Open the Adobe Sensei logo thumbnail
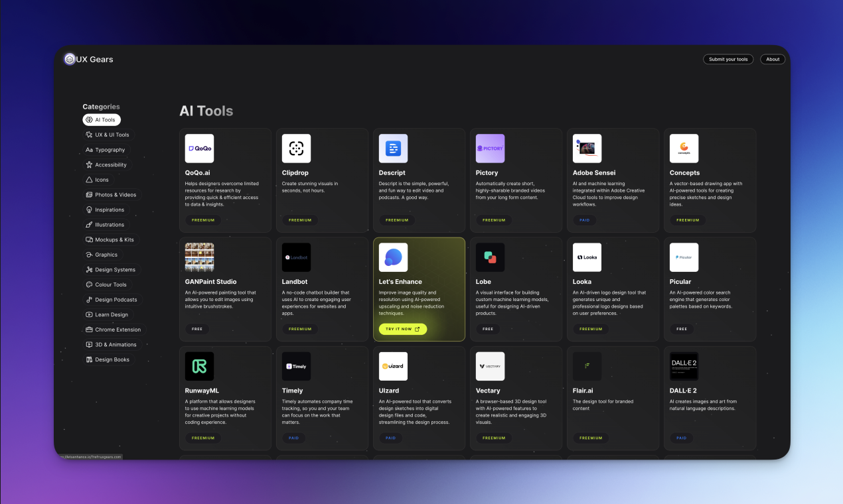This screenshot has width=843, height=504. coord(587,149)
